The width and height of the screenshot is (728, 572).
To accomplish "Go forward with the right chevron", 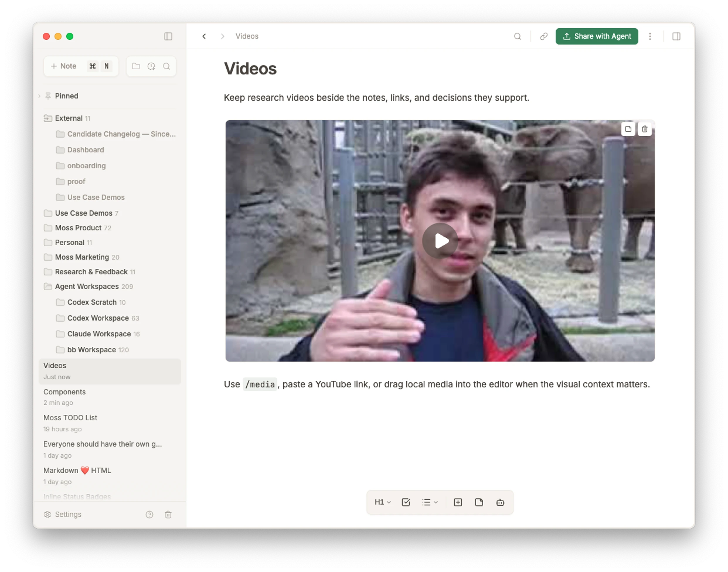I will point(222,36).
